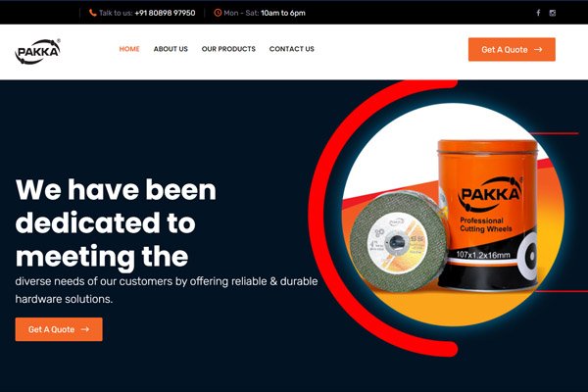Click the header Get A Quote button

click(x=512, y=50)
